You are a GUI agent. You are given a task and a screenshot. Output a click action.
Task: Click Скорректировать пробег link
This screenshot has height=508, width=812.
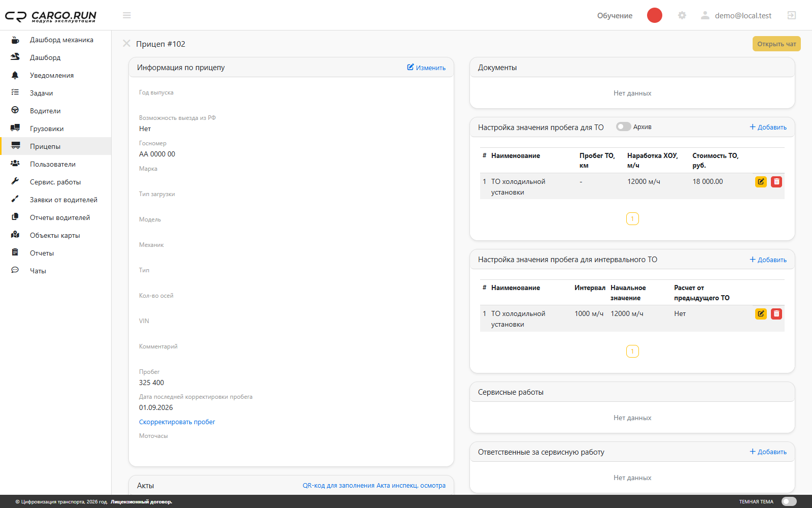pyautogui.click(x=177, y=422)
